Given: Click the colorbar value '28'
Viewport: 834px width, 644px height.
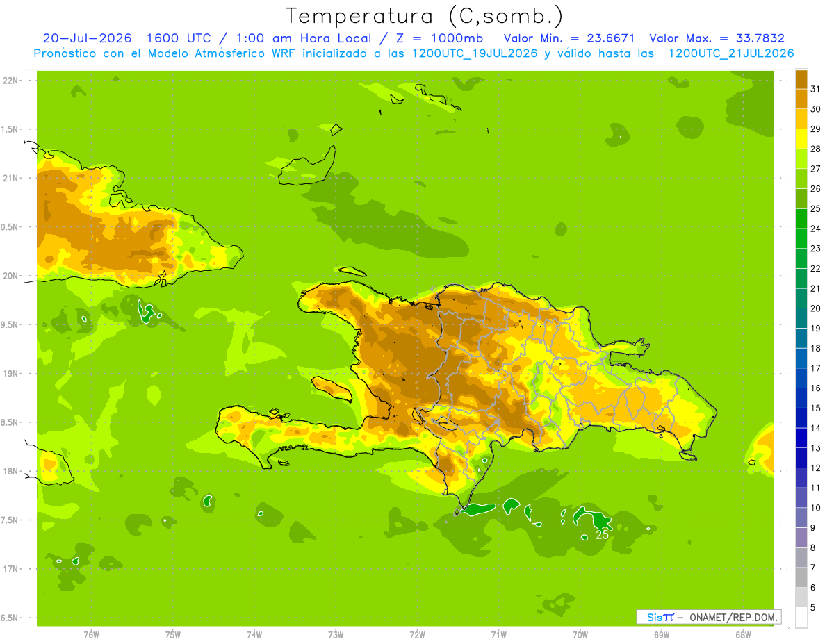Looking at the screenshot, I should point(816,149).
